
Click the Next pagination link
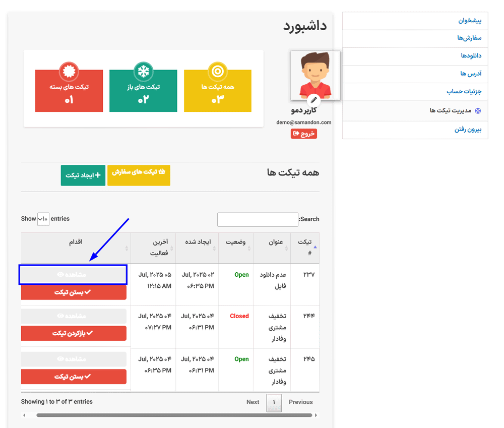(253, 402)
